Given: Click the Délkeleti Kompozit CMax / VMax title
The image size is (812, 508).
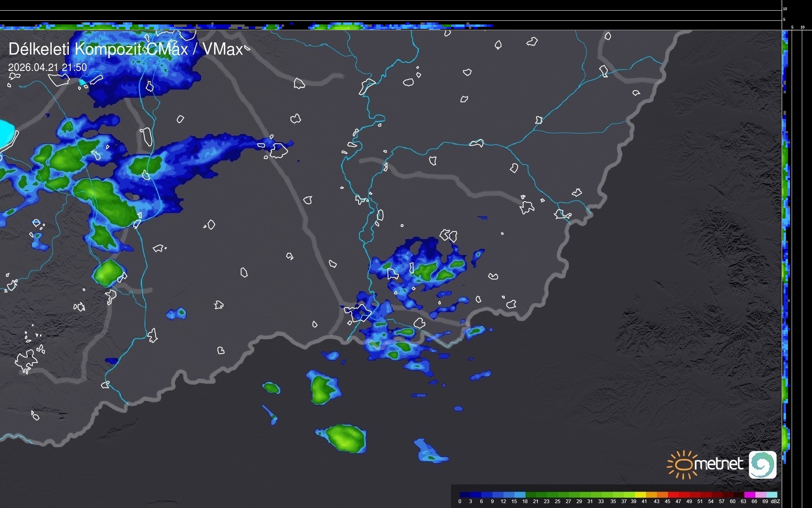Looking at the screenshot, I should tap(125, 49).
